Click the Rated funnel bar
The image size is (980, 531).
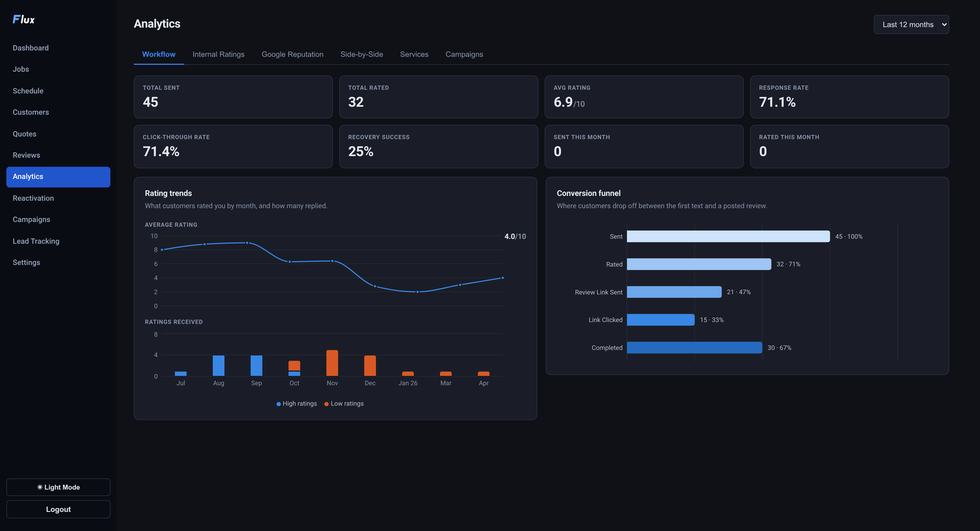[x=699, y=264]
